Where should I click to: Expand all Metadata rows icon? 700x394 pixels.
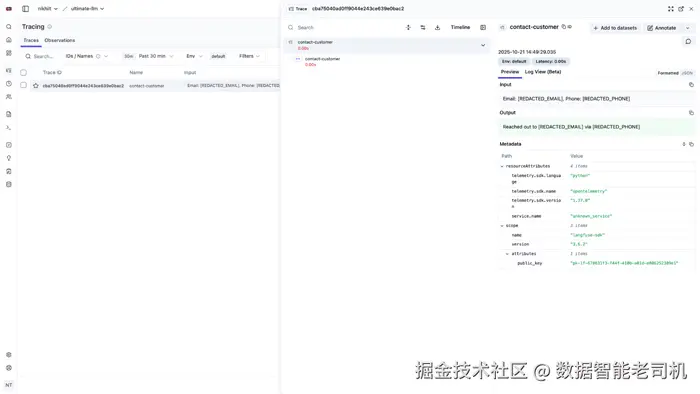[x=684, y=144]
